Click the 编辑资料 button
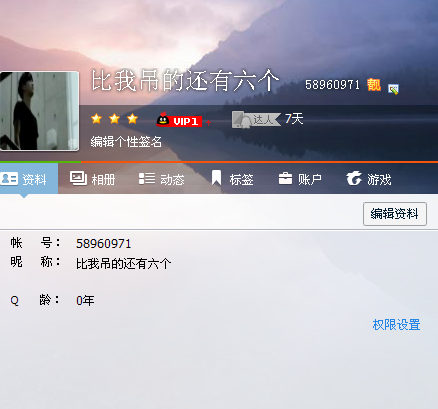 (x=395, y=214)
